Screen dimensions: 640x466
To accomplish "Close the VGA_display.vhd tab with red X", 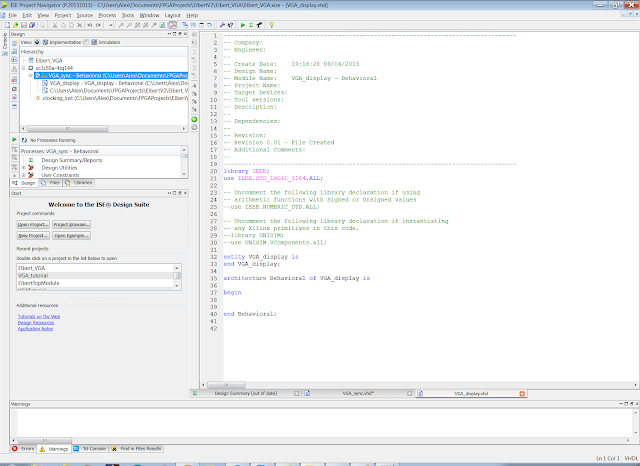I will point(522,393).
